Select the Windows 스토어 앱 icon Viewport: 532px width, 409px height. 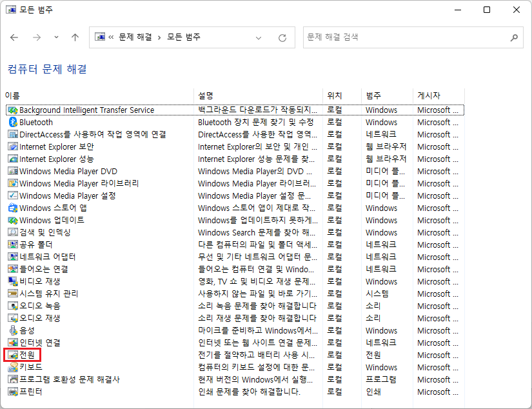pos(13,208)
